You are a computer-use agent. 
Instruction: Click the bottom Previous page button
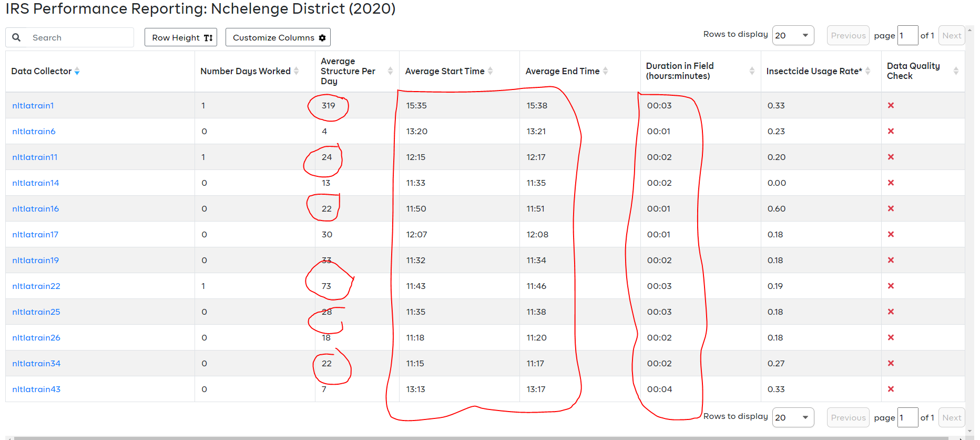pos(848,417)
